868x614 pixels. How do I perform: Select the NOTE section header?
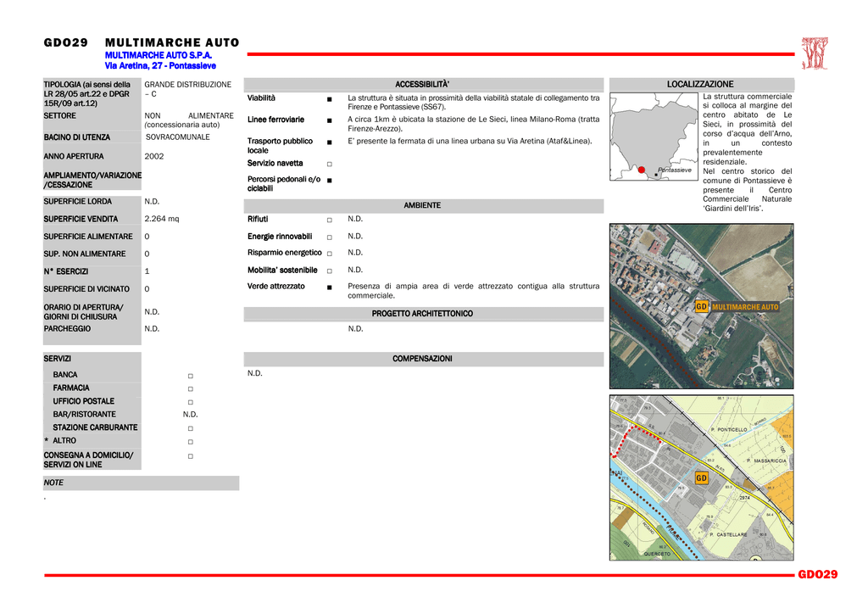coord(142,483)
